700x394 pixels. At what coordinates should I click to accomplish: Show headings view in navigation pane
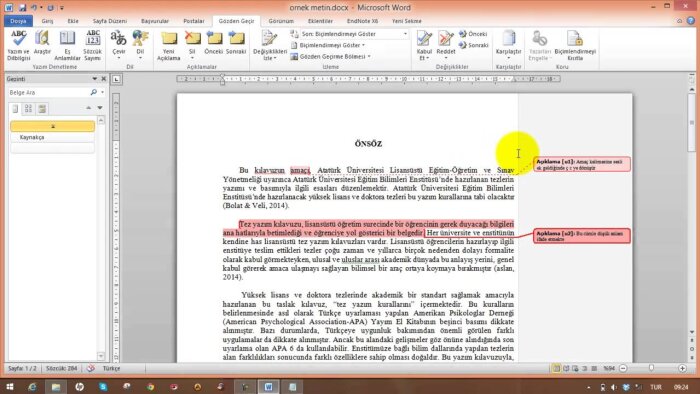(x=15, y=108)
